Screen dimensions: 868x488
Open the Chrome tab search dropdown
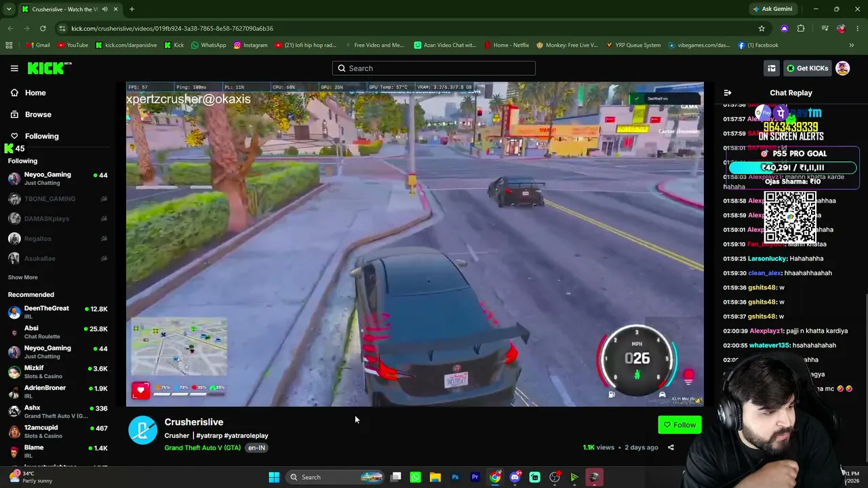coord(9,9)
